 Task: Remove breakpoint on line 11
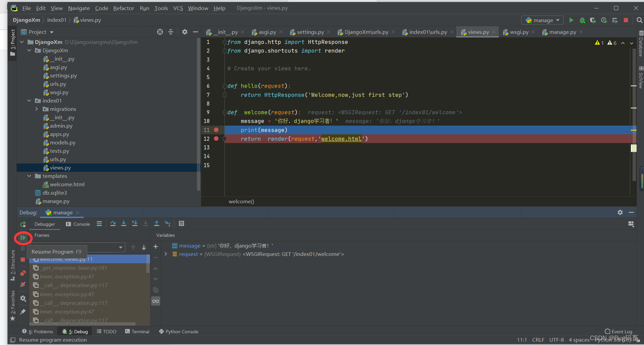(x=216, y=130)
